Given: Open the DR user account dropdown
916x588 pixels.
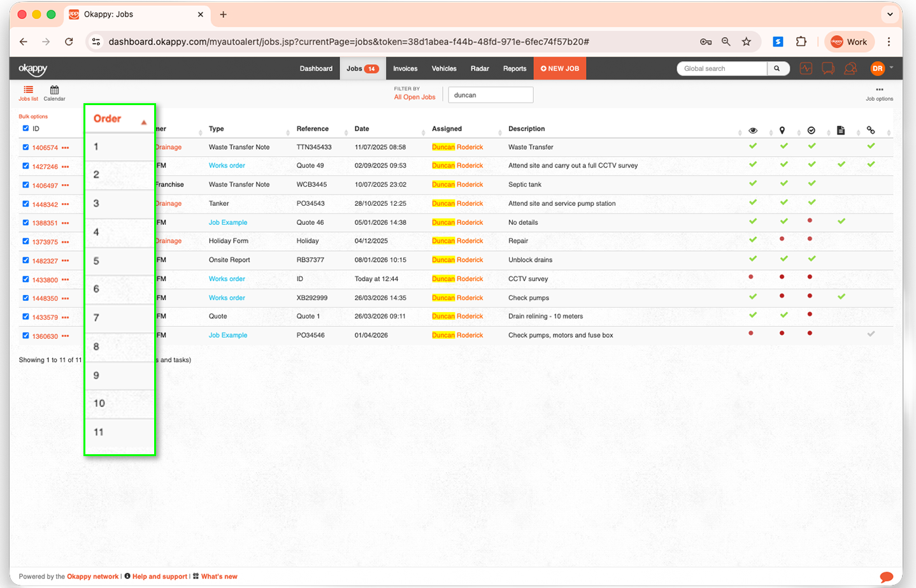Looking at the screenshot, I should 881,69.
